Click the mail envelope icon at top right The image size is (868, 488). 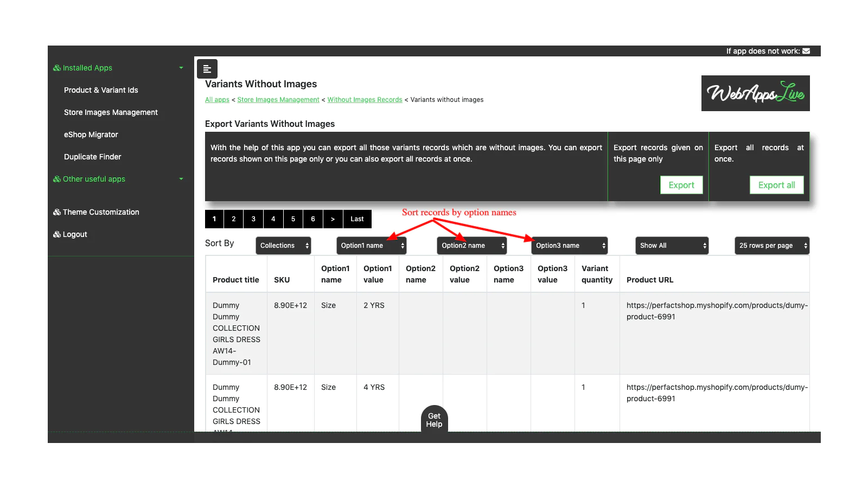(x=806, y=51)
